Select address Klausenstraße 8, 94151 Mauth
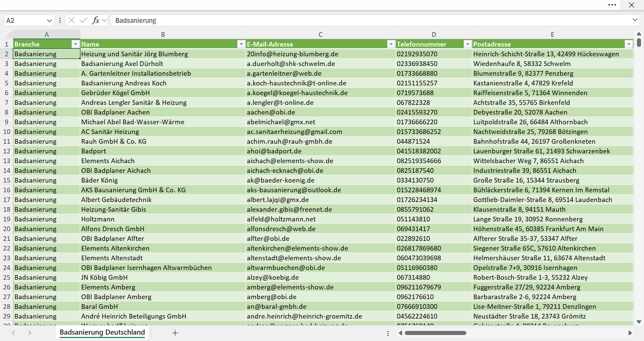 552,209
